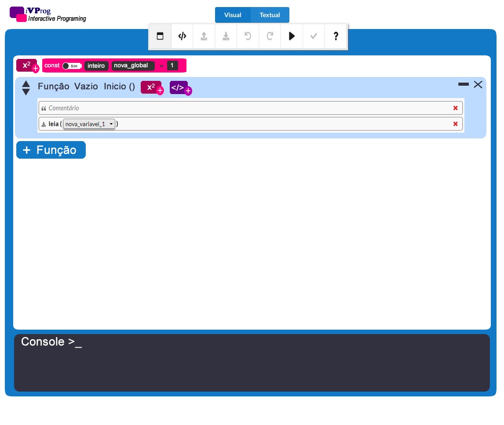The image size is (504, 425).
Task: Click the textual code view toolbar icon
Action: (182, 36)
